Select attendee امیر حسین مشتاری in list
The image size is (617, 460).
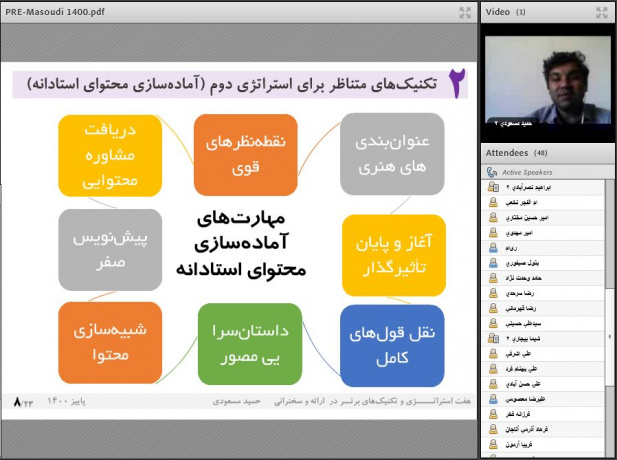[544, 217]
